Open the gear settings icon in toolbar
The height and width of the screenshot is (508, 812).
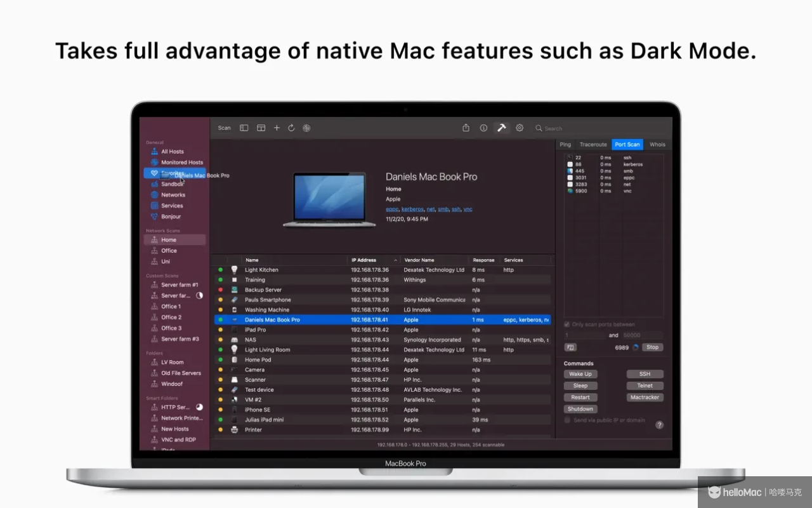click(520, 128)
